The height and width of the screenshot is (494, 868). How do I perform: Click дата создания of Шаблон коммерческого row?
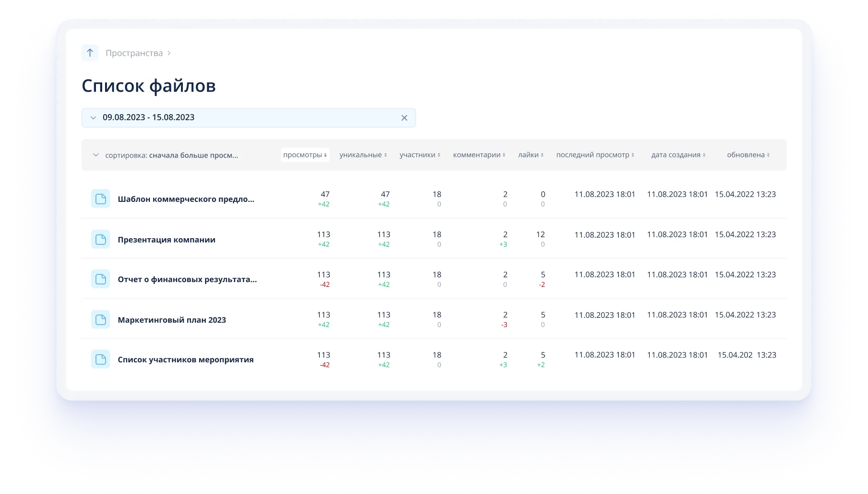pos(677,194)
